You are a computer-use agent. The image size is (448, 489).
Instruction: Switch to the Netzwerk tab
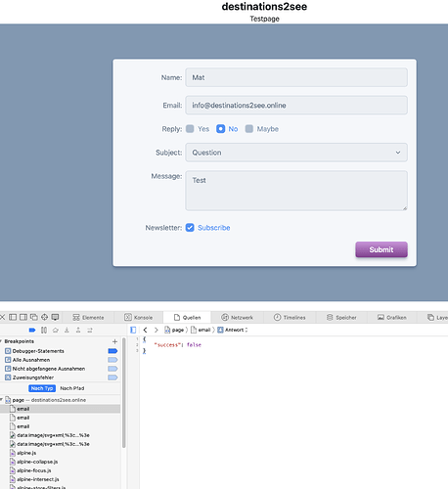tap(237, 317)
